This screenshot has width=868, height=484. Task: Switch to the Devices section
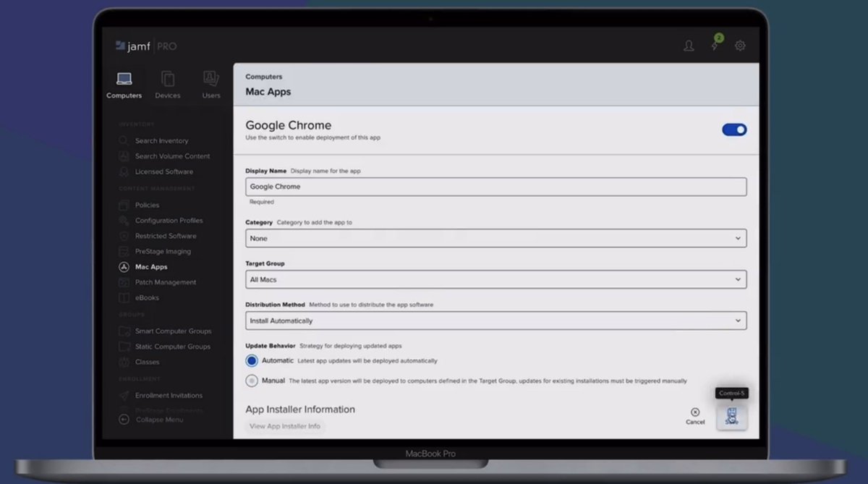pos(167,85)
